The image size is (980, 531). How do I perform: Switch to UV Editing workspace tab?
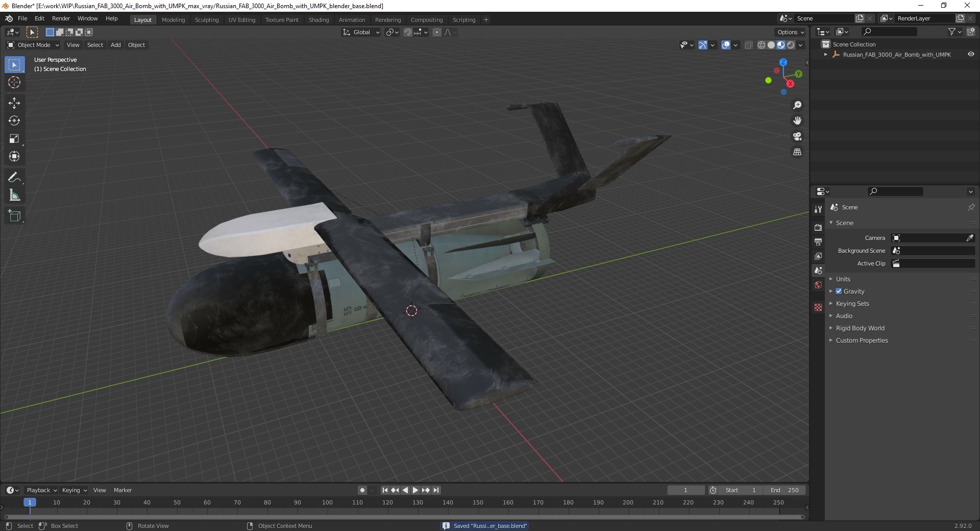click(x=242, y=20)
